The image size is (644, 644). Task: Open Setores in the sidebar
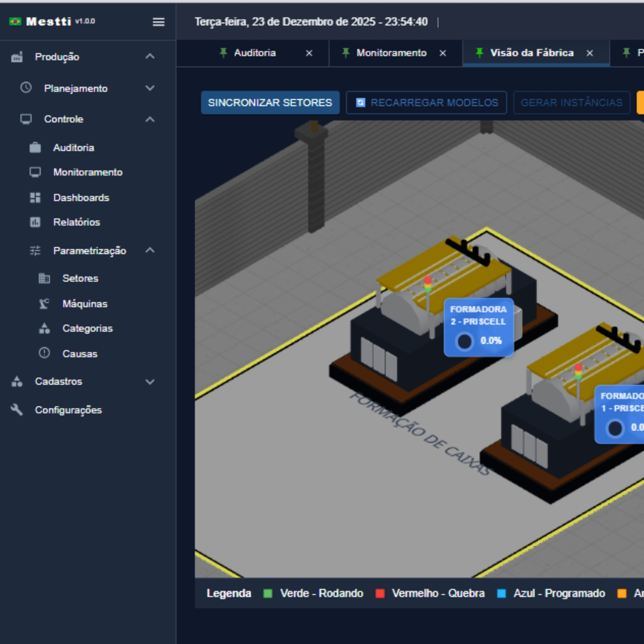coord(80,278)
